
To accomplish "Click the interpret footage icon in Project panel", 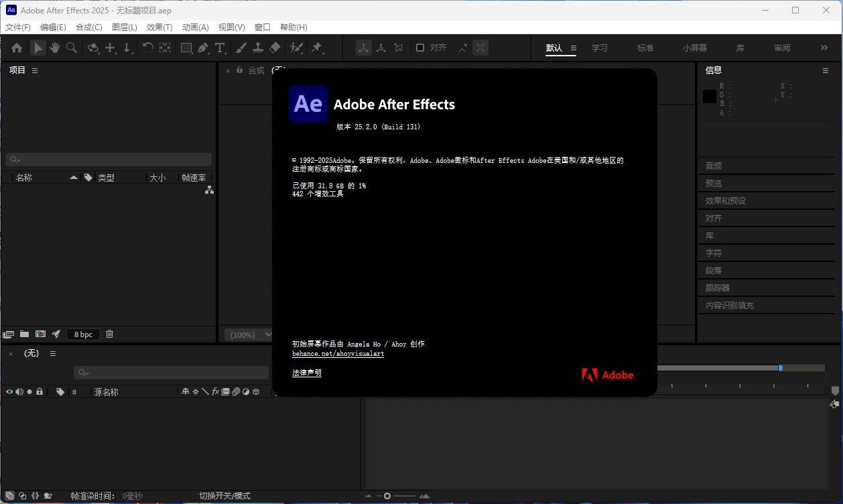I will (x=9, y=334).
